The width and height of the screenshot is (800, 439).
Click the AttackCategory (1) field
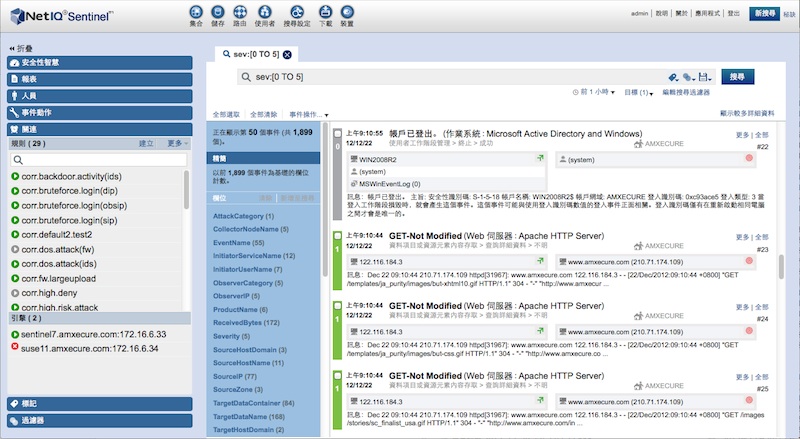point(243,216)
